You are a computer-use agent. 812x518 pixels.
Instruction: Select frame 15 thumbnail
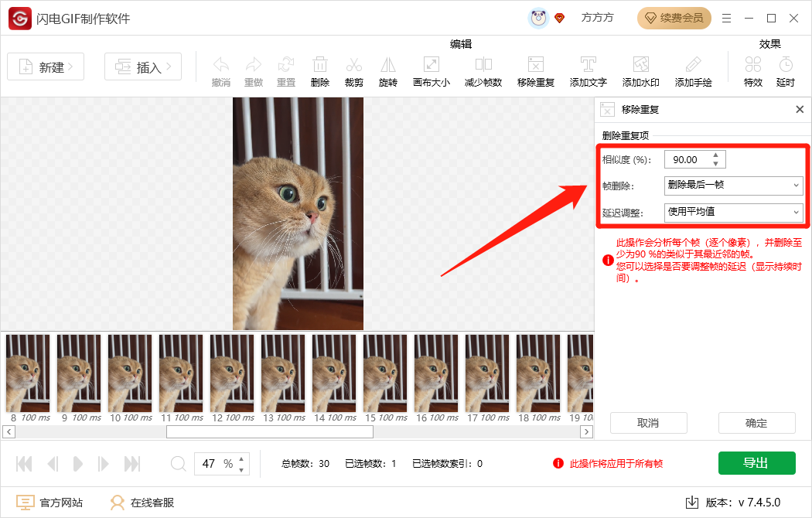[385, 373]
